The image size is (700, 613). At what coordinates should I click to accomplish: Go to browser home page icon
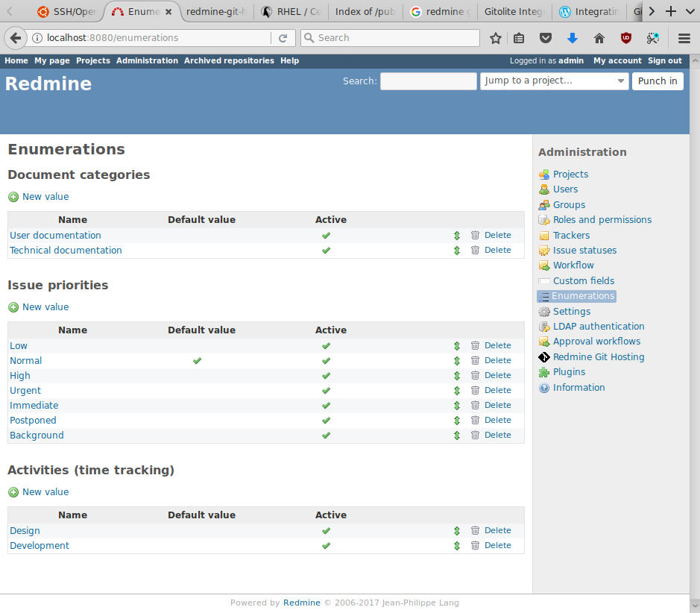599,38
